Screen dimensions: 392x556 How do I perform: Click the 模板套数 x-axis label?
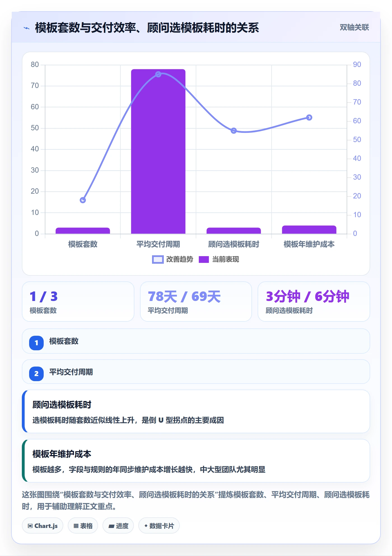83,244
